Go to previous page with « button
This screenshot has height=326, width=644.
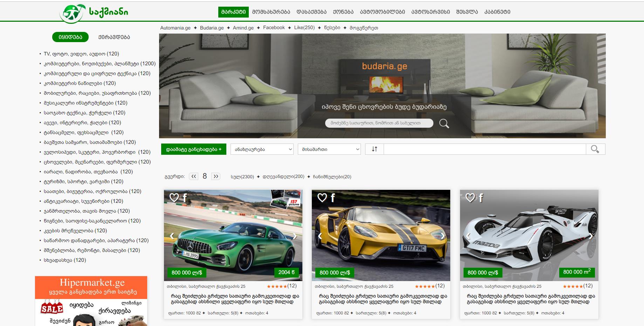click(194, 177)
